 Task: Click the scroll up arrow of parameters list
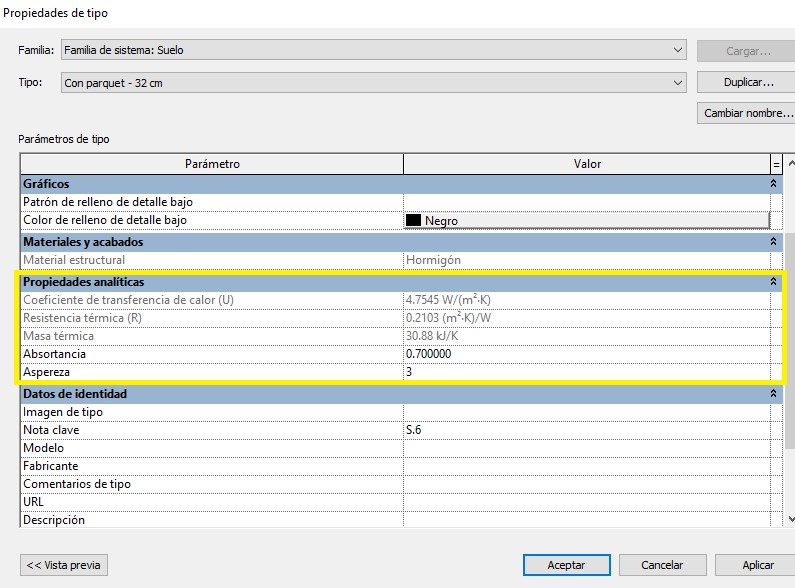790,164
